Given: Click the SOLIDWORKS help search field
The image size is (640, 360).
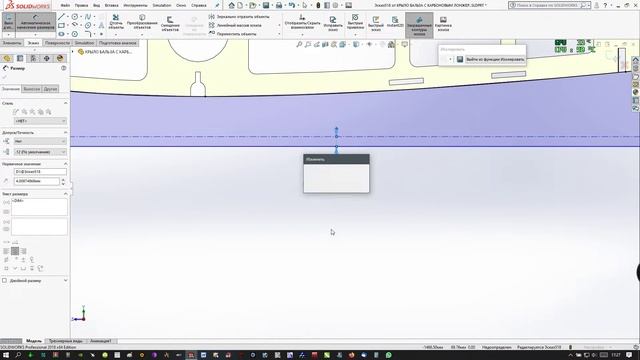Looking at the screenshot, I should 547,5.
